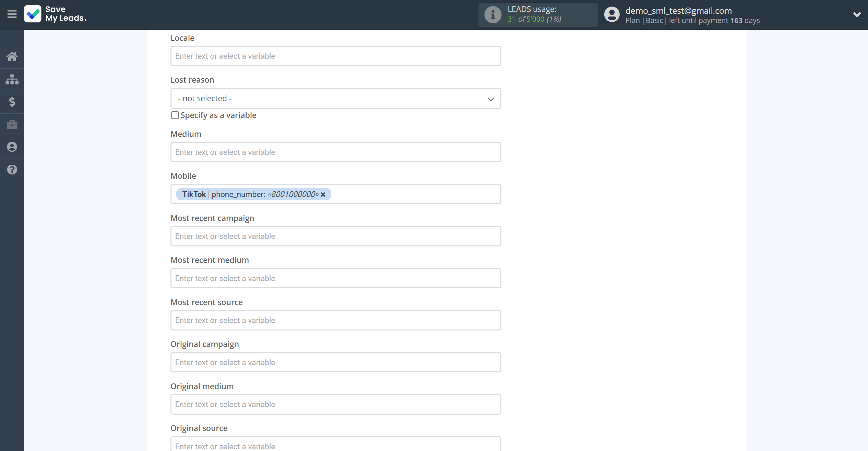The width and height of the screenshot is (868, 451).
Task: Check the Specify as a variable option
Action: 175,115
